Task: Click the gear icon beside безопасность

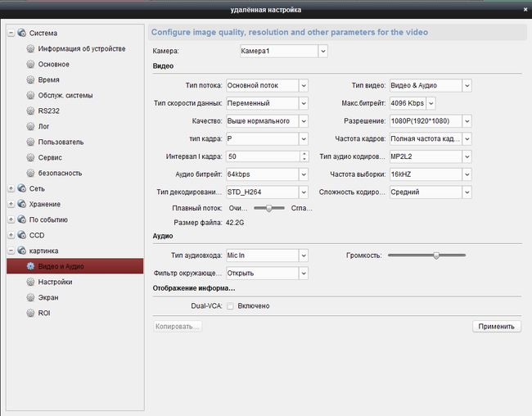Action: click(30, 173)
